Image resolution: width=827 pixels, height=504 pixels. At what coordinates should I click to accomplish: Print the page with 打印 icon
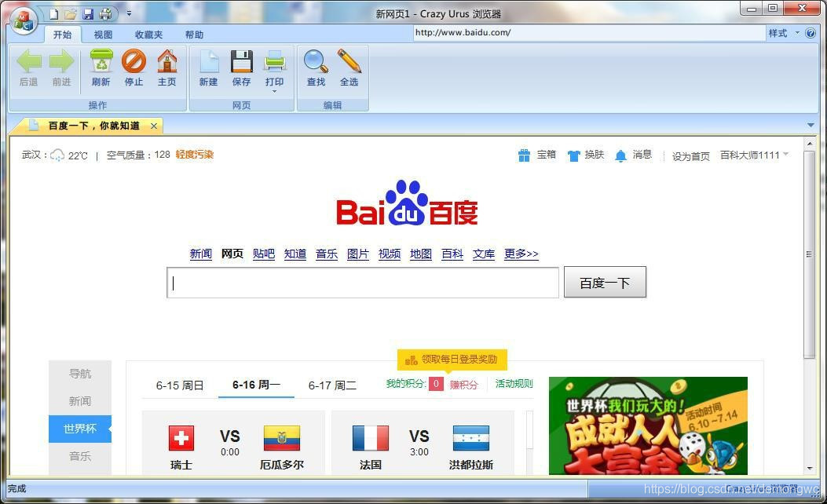pos(275,62)
